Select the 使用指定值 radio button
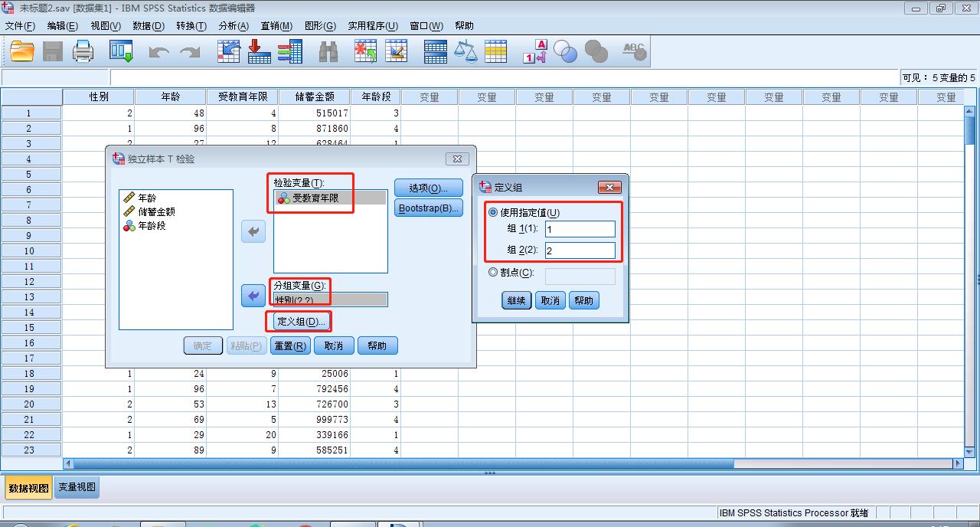Image resolution: width=980 pixels, height=527 pixels. [x=493, y=212]
